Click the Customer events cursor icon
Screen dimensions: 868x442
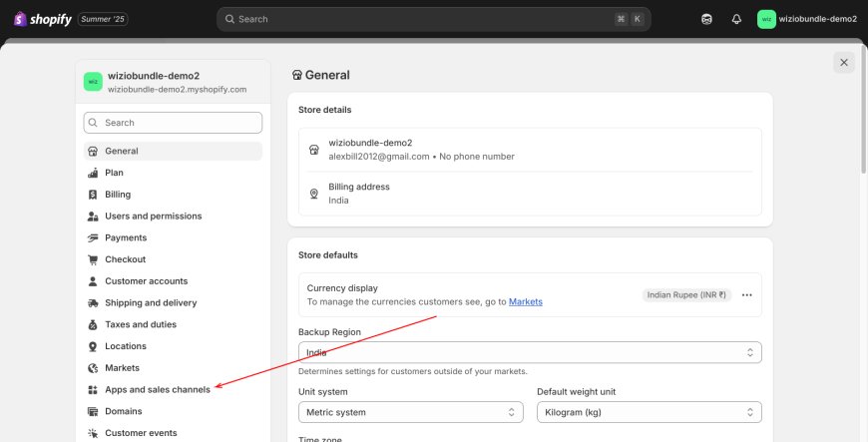click(93, 433)
